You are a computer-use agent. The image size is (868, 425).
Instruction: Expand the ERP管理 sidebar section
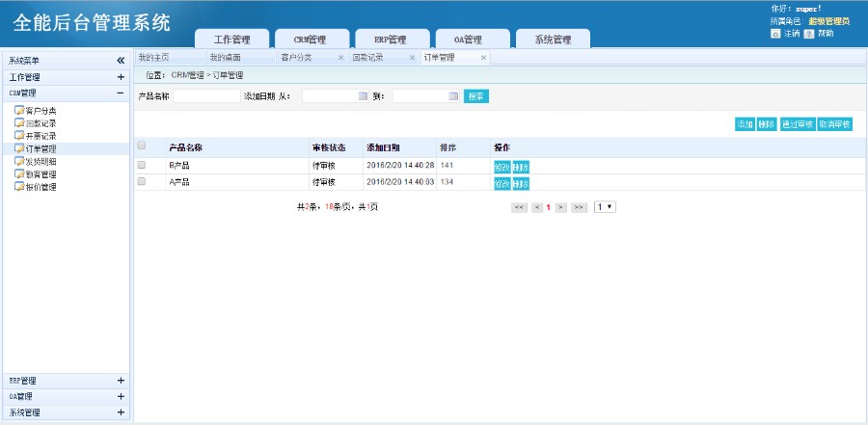coord(121,380)
